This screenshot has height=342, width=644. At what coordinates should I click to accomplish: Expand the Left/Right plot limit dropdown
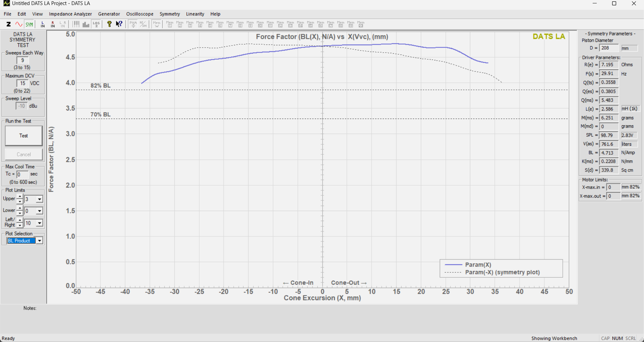pos(40,223)
